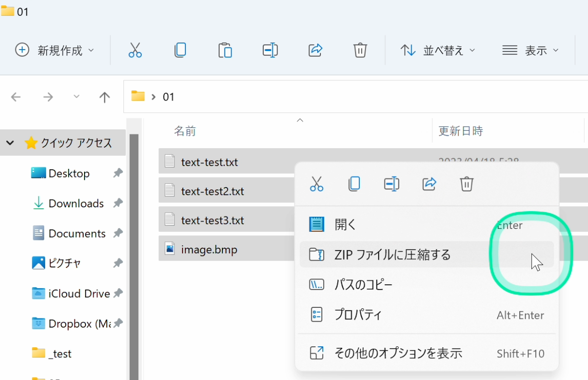Click the Copy icon in the top toolbar

pyautogui.click(x=180, y=50)
